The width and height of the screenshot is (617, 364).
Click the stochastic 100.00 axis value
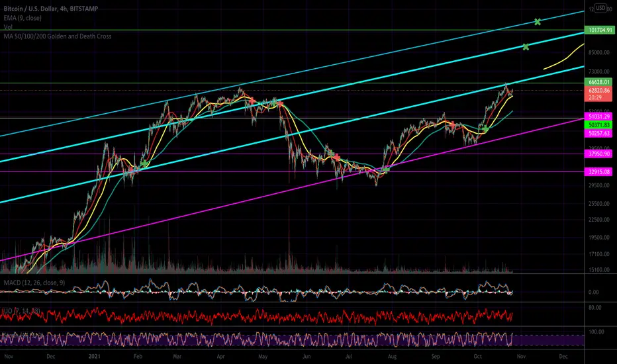click(596, 332)
